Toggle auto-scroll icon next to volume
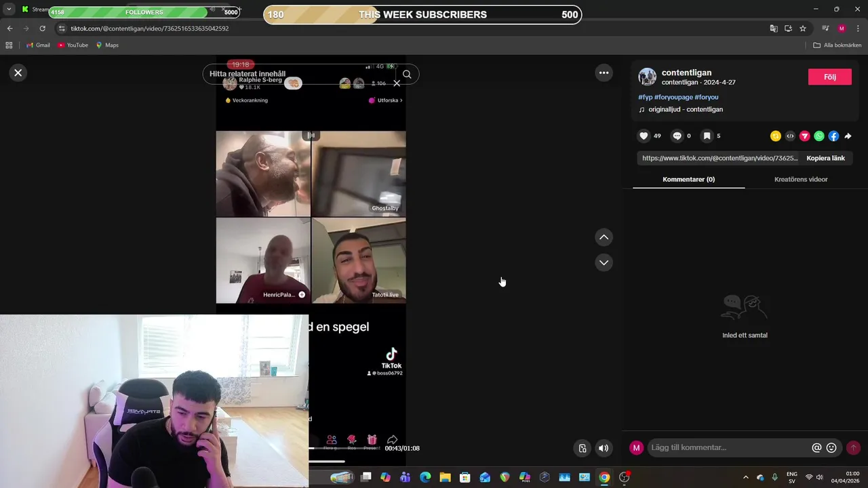Viewport: 868px width, 488px height. click(x=582, y=448)
